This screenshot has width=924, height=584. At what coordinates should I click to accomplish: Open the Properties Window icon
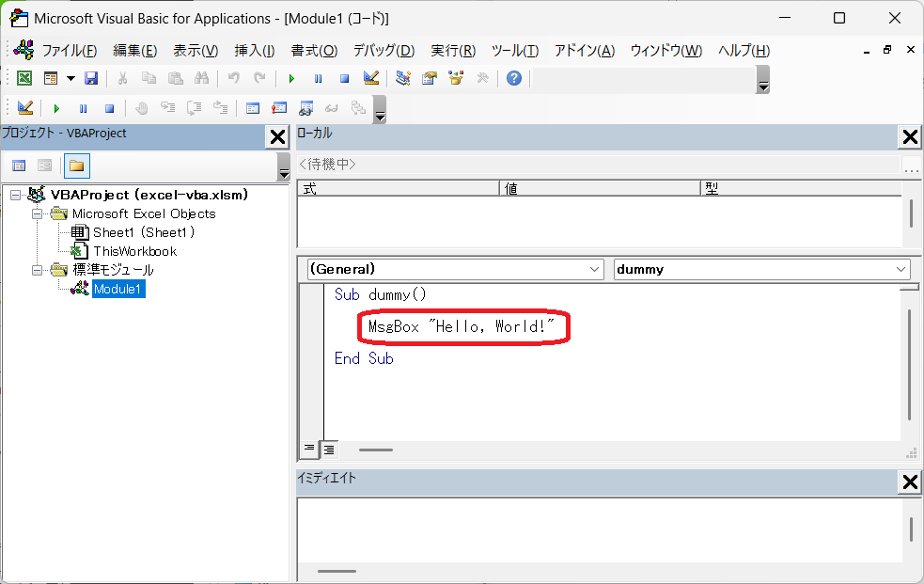point(430,78)
